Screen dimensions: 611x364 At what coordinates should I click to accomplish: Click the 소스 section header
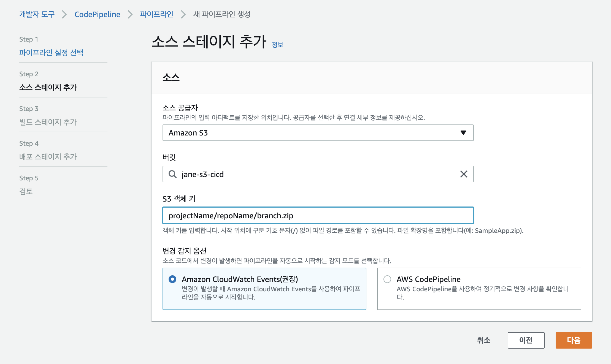tap(171, 77)
